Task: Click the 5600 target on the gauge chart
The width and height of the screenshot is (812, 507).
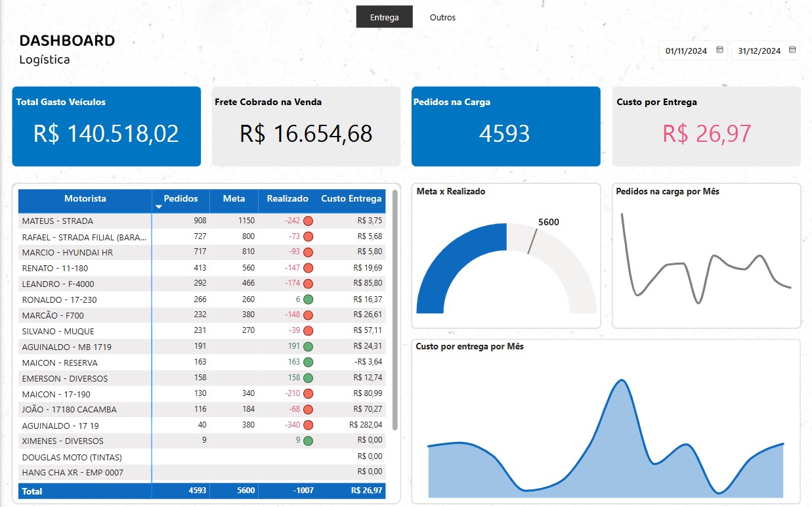Action: (x=547, y=223)
